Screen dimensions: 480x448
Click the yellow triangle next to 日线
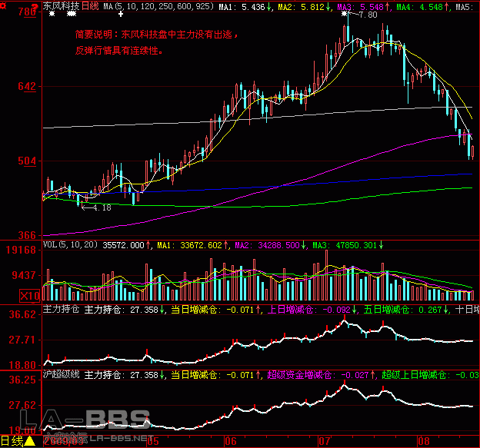(x=30, y=441)
